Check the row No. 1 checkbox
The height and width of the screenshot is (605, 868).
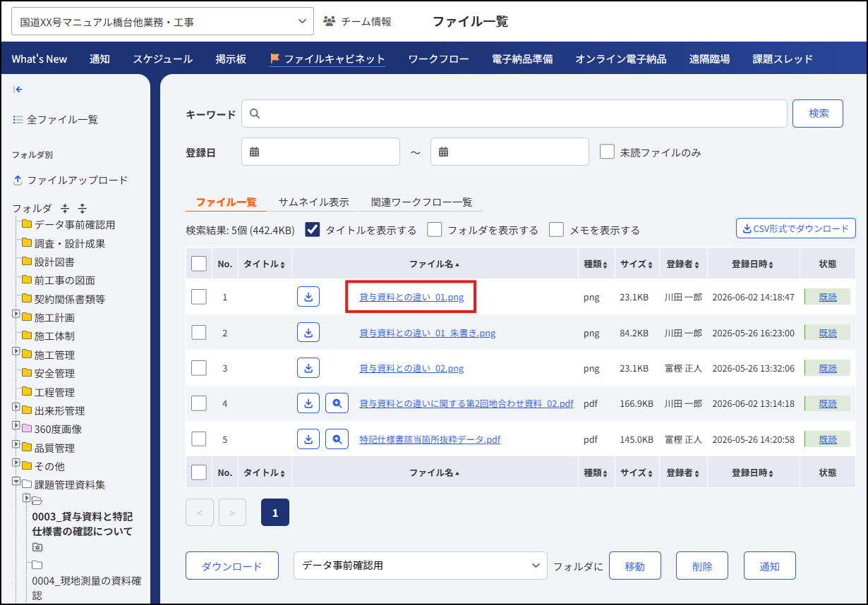coord(199,297)
